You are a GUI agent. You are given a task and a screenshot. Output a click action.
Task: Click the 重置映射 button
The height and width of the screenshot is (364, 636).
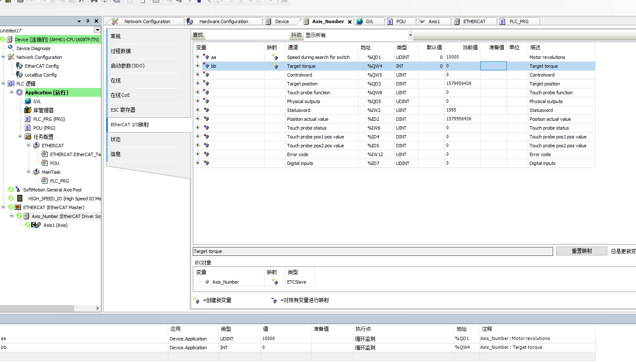(581, 251)
